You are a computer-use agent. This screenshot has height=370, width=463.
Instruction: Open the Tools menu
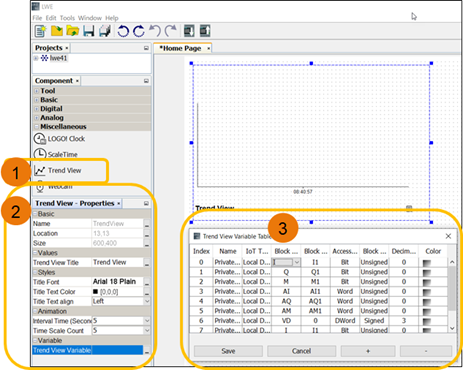point(67,18)
